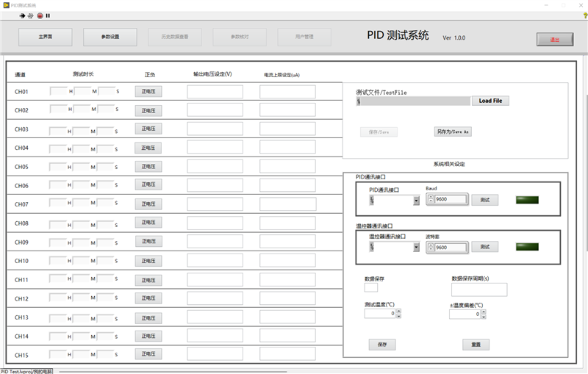Click the PID port green status indicator
The height and width of the screenshot is (374, 588).
pyautogui.click(x=526, y=200)
